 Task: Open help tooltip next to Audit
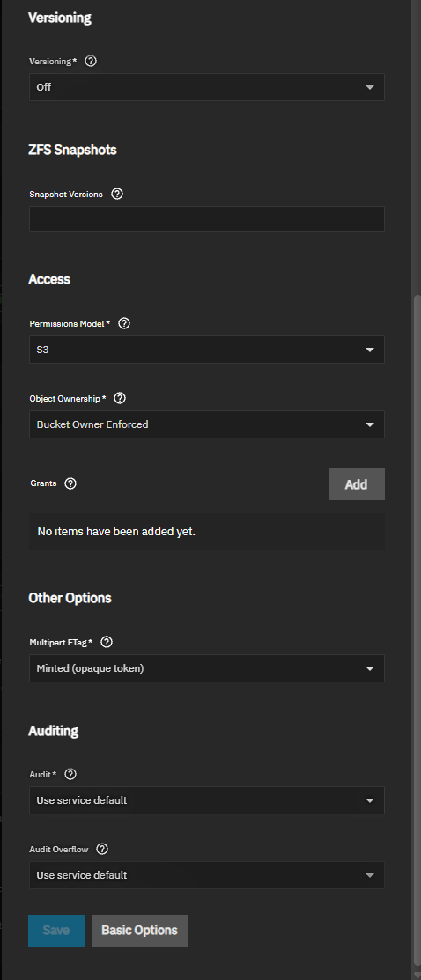point(70,774)
